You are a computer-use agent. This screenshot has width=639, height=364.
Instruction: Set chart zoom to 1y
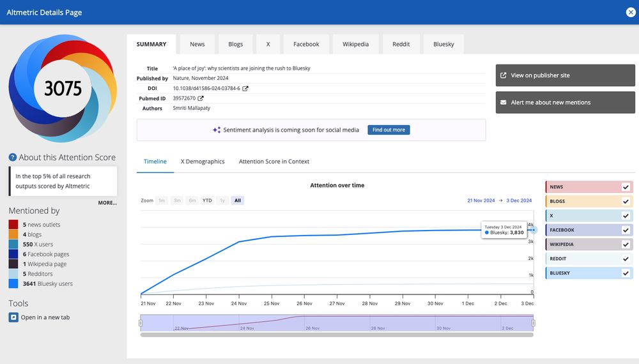coord(222,201)
